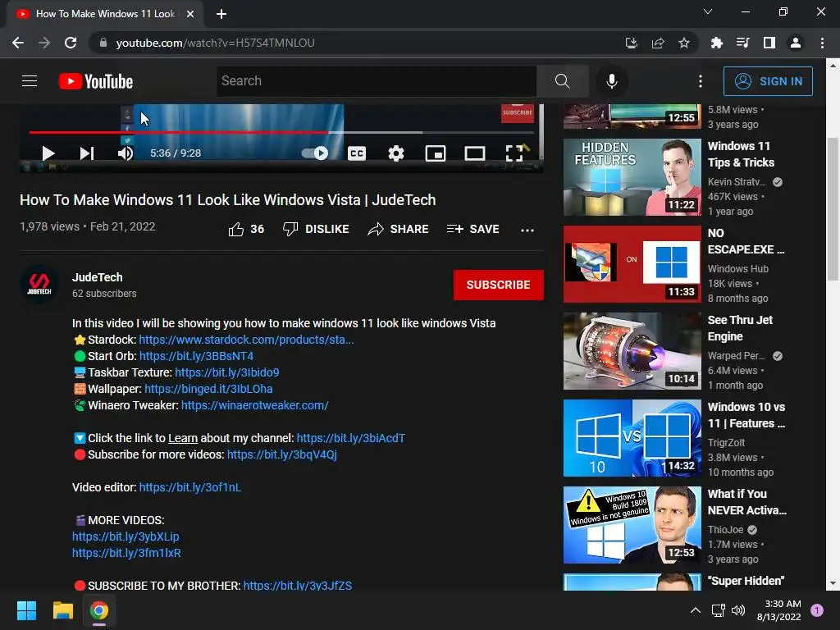The width and height of the screenshot is (840, 630).
Task: Click the Dislike button
Action: (x=316, y=230)
